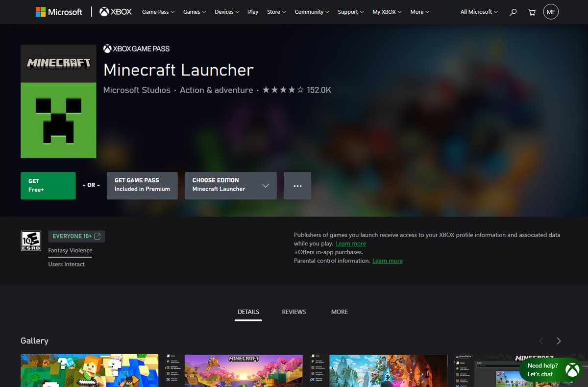Click the star rating 152.0K

click(x=297, y=90)
